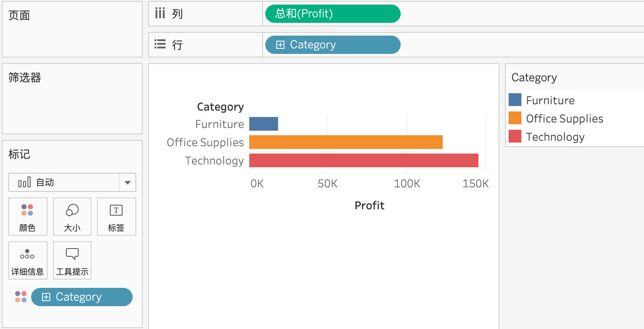Open the mark type dropdown arrow
This screenshot has width=644, height=329.
(127, 183)
